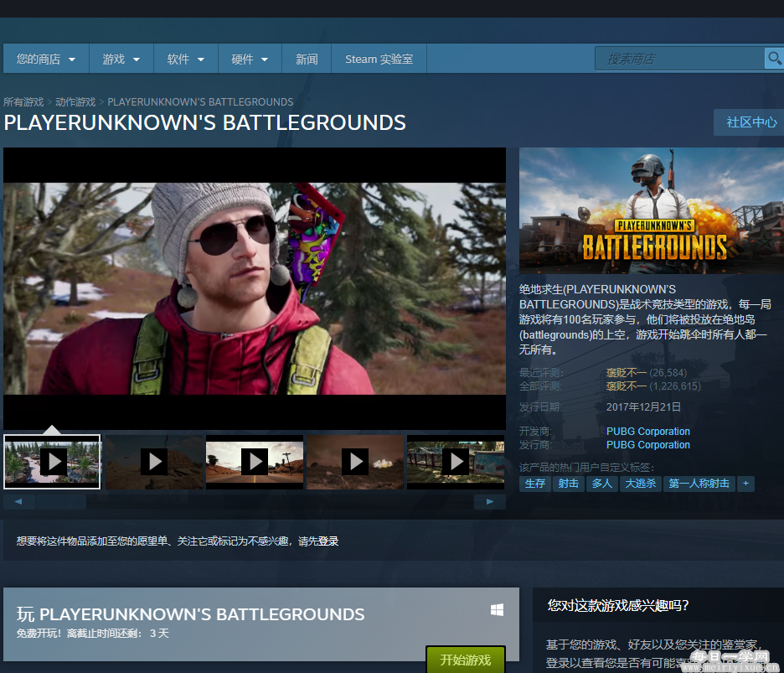Open Steam 实验室 tab
The height and width of the screenshot is (673, 784).
(x=379, y=59)
